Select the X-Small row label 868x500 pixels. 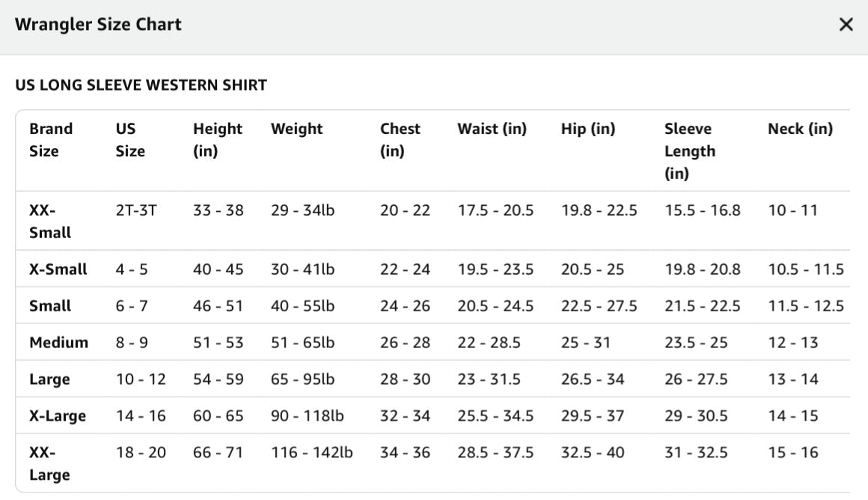click(58, 269)
